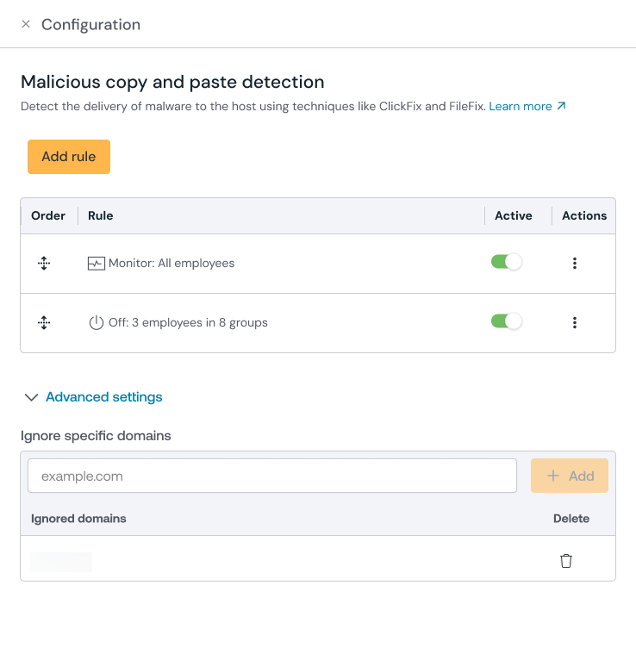
Task: Grab the reorder handle for Monitor rule
Action: point(44,264)
